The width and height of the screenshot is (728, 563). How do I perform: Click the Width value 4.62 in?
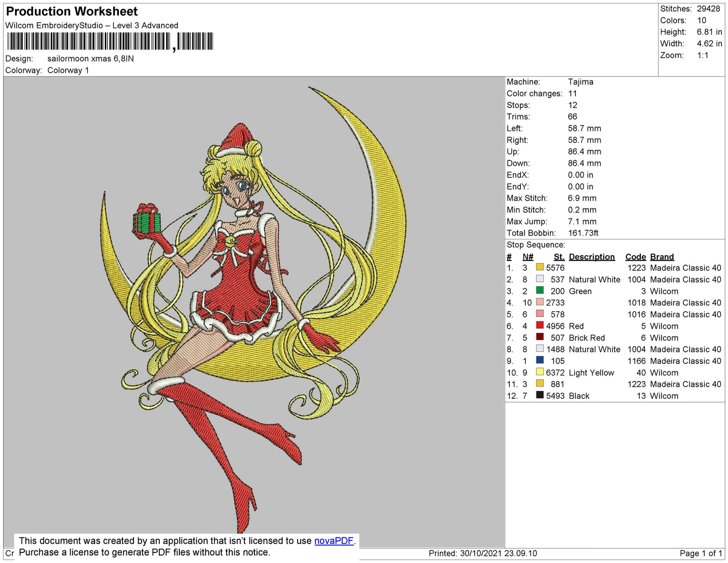pyautogui.click(x=709, y=43)
